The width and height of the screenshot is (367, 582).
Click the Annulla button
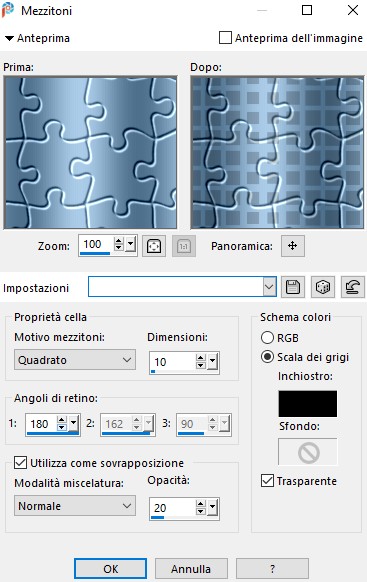pyautogui.click(x=191, y=569)
